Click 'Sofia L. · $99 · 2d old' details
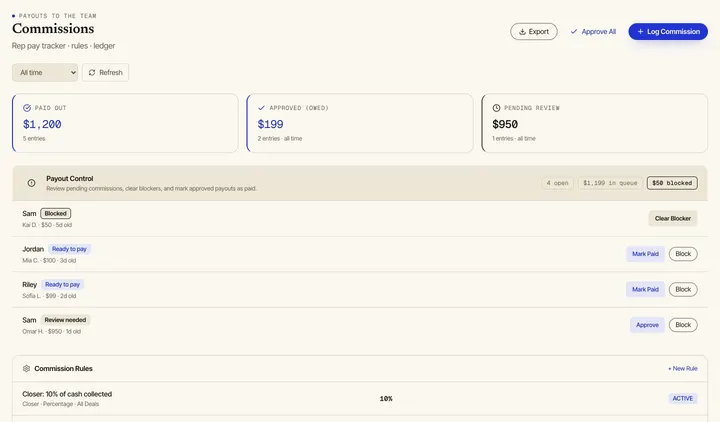Screen dimensions: 720x422 (x=49, y=296)
